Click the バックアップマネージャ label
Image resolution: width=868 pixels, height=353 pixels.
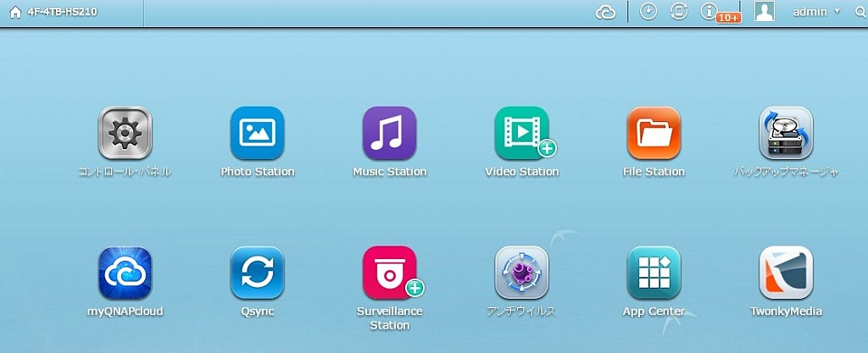click(x=786, y=172)
